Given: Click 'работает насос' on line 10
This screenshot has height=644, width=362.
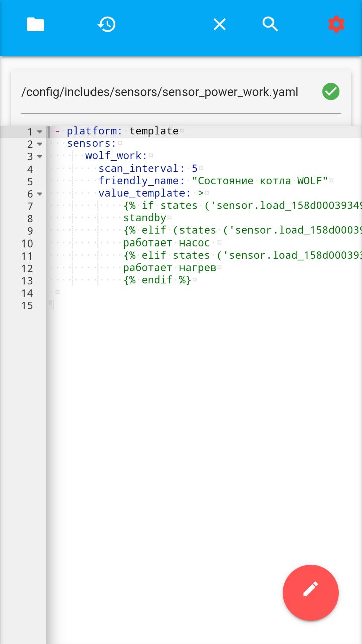Looking at the screenshot, I should pyautogui.click(x=166, y=243).
